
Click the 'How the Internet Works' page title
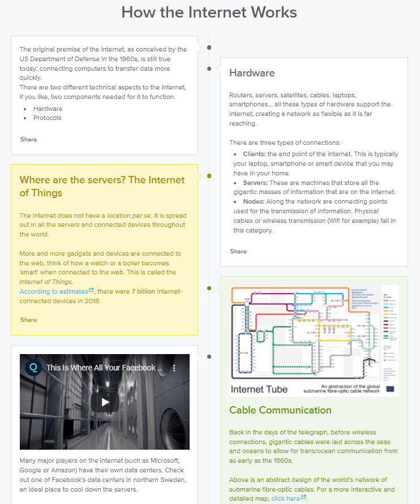[209, 12]
